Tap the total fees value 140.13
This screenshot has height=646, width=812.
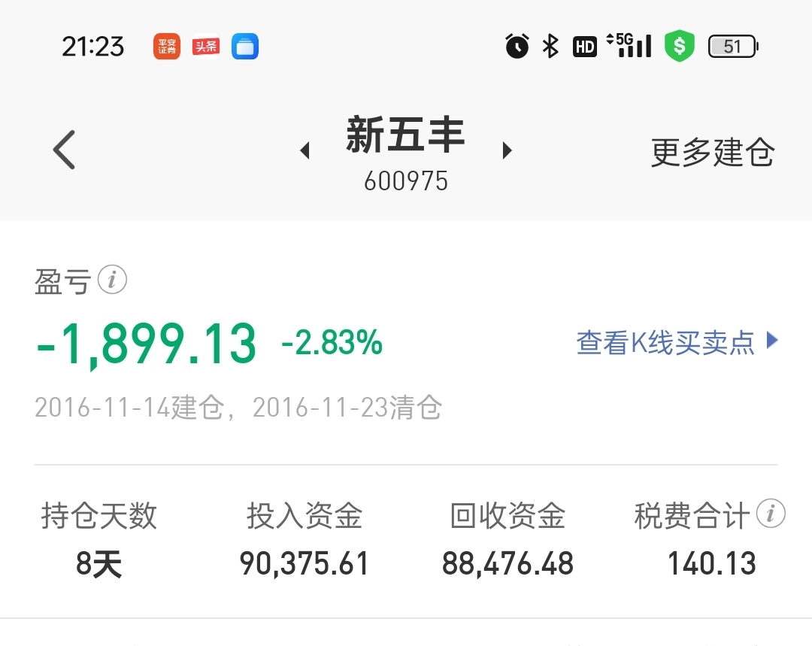712,563
